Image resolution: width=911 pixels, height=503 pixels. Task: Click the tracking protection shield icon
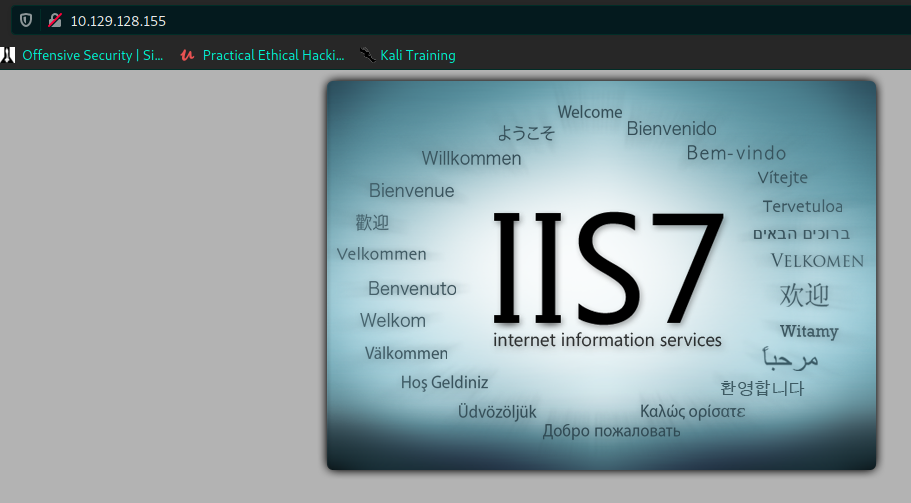pos(26,21)
